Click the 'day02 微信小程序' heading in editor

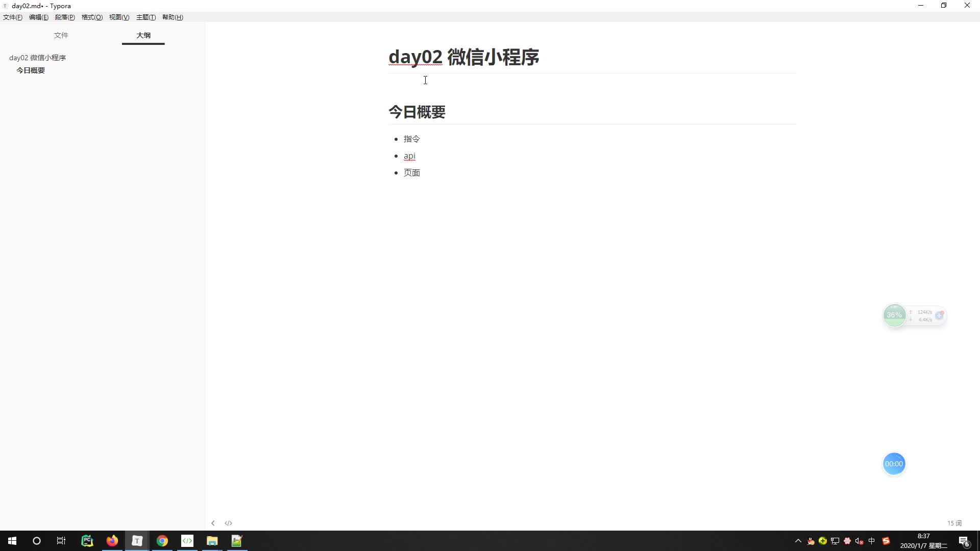pyautogui.click(x=463, y=57)
